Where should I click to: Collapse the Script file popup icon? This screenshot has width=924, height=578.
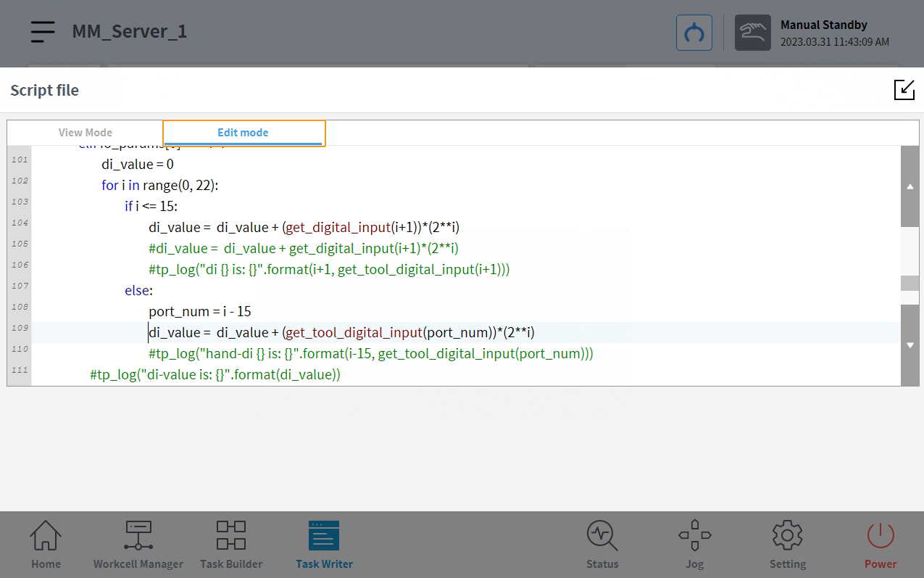(904, 90)
